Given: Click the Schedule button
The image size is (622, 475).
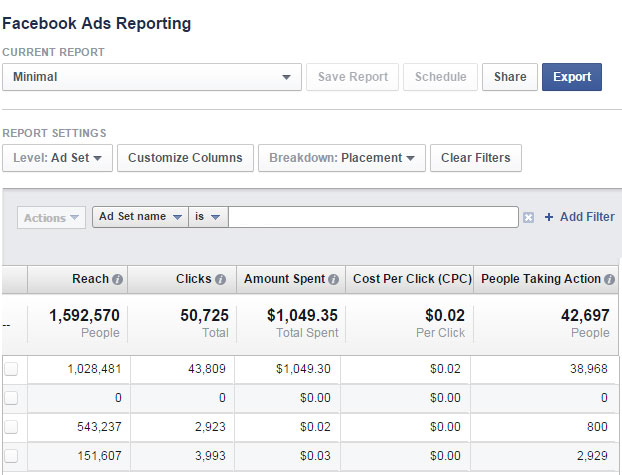Looking at the screenshot, I should pyautogui.click(x=440, y=77).
